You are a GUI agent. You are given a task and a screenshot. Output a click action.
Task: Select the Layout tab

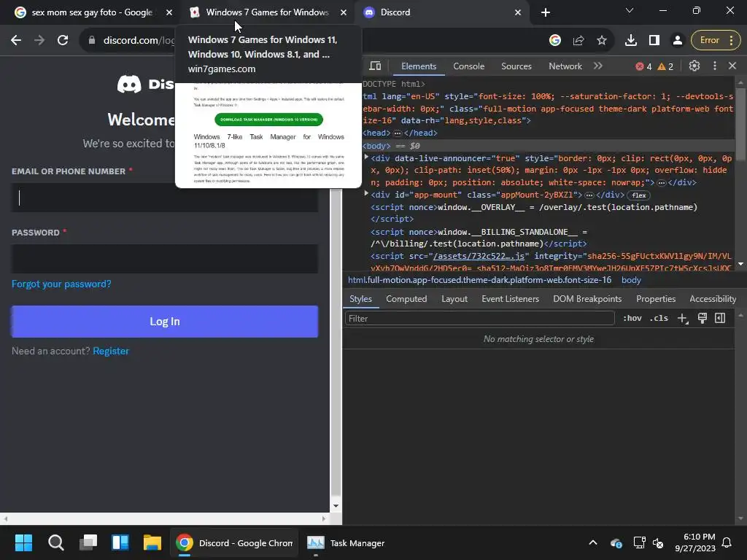(x=454, y=299)
